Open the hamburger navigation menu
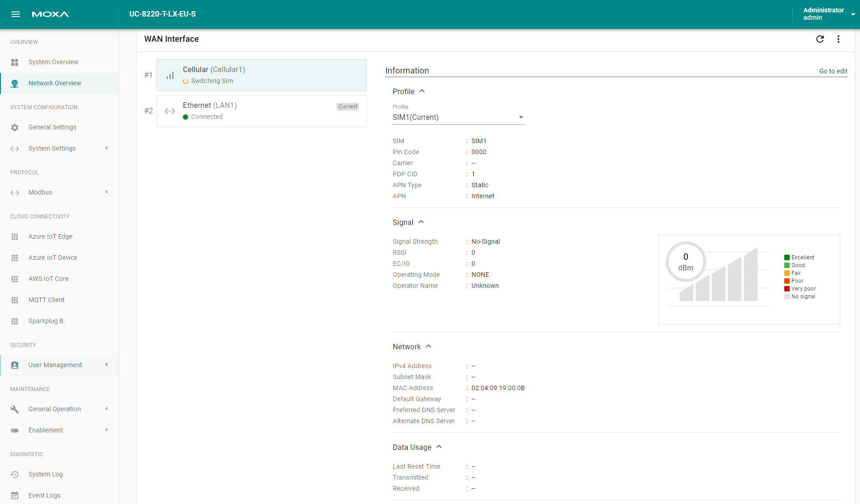 coord(16,14)
